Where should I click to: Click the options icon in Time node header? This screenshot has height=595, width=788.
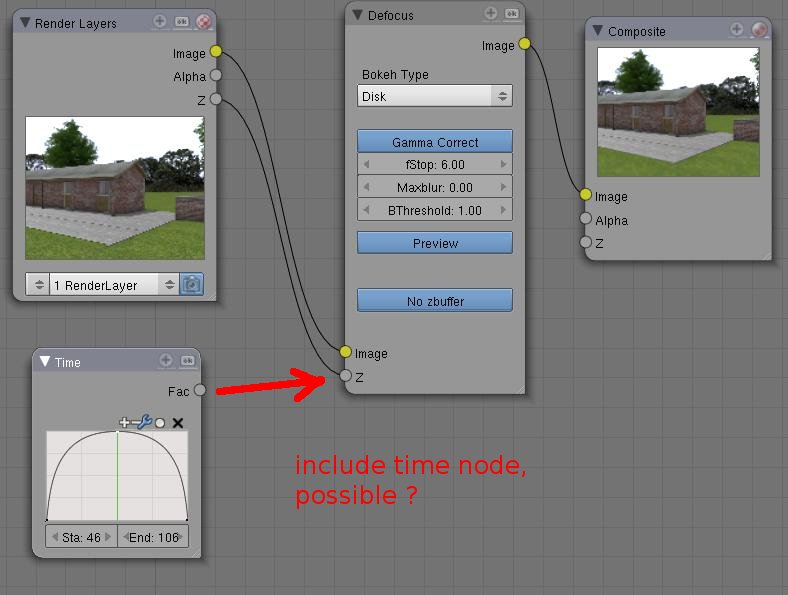187,360
